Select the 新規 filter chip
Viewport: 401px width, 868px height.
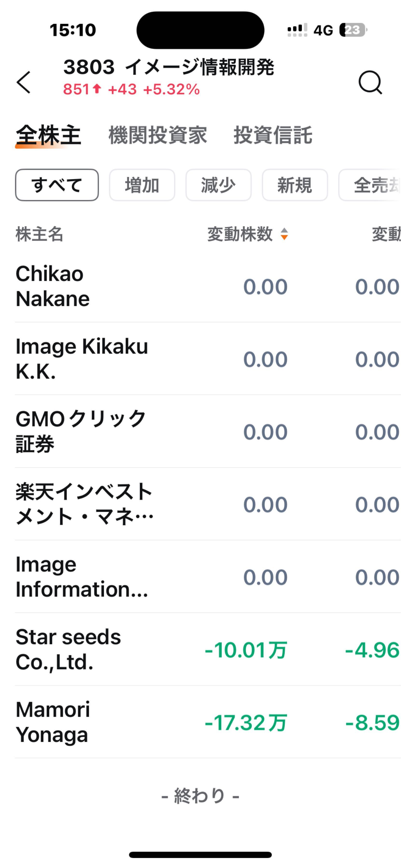[x=294, y=185]
